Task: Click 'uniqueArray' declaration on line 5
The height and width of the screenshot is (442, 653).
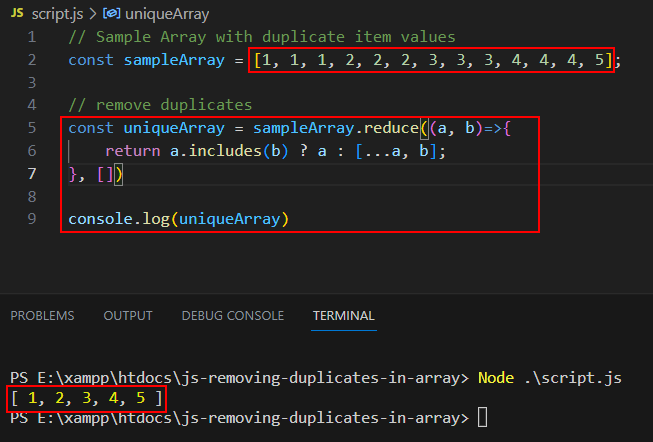Action: [x=174, y=128]
